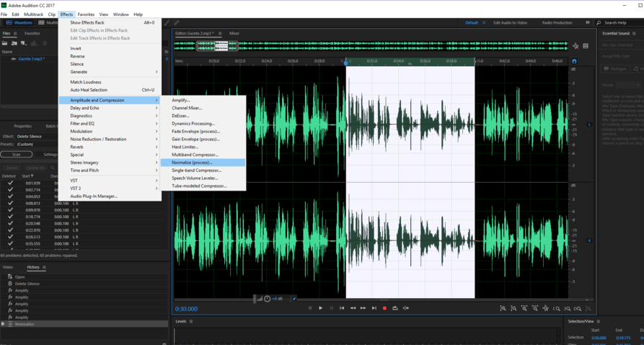Expand Generate submenu in Effects menu
This screenshot has width=644, height=345.
pos(110,72)
